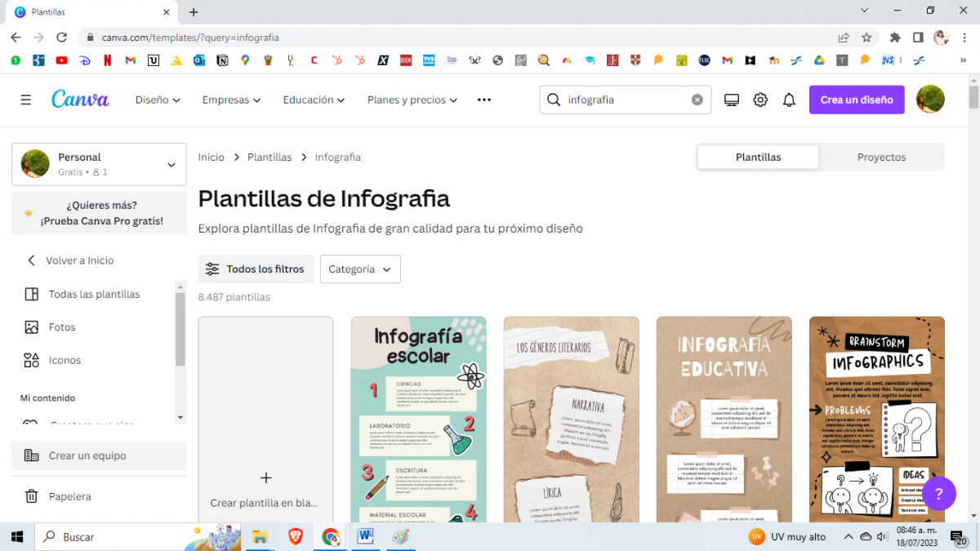Click the hamburger menu beside the Canva logo
Viewport: 980px width, 551px height.
click(x=27, y=99)
